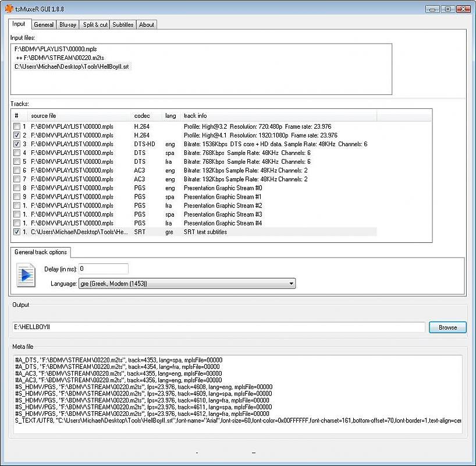Screen dimensions: 476x466
Task: Click the codec column header
Action: [x=142, y=115]
